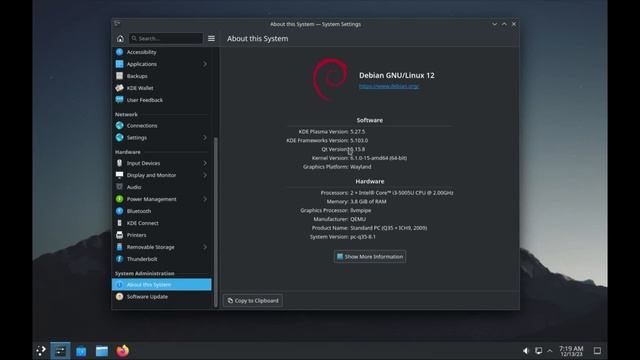
Task: Expand the Removable Storage arrow
Action: (x=205, y=247)
